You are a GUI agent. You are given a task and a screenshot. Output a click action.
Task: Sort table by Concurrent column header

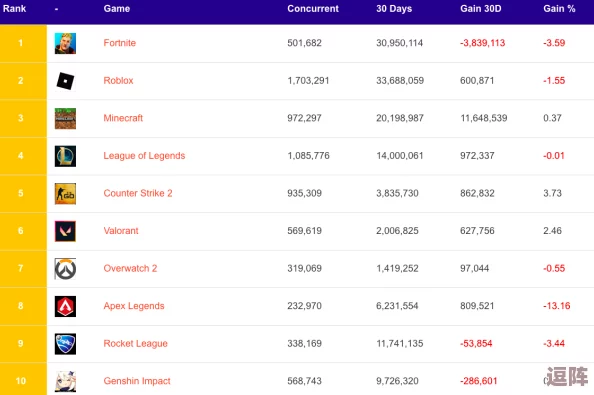[x=313, y=9]
